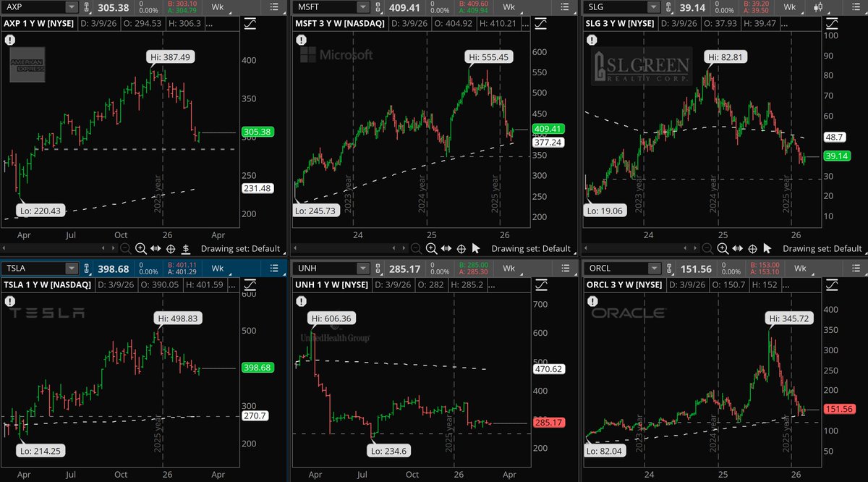Click the price axis scale icon on AXP chart
868x482 pixels.
tap(251, 24)
